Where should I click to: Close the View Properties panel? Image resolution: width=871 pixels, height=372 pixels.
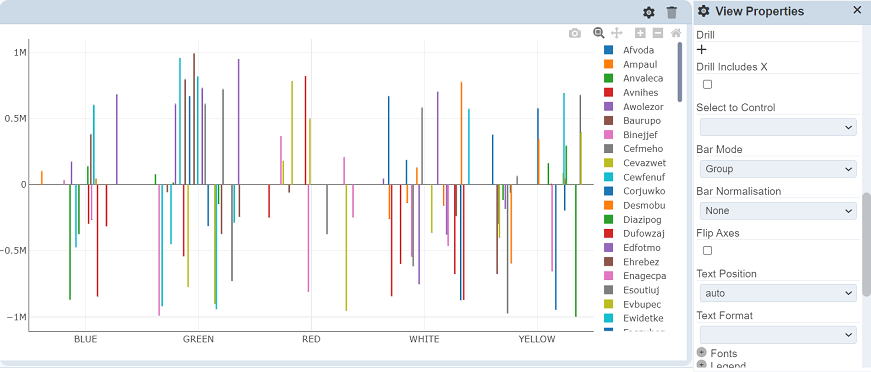click(x=857, y=9)
